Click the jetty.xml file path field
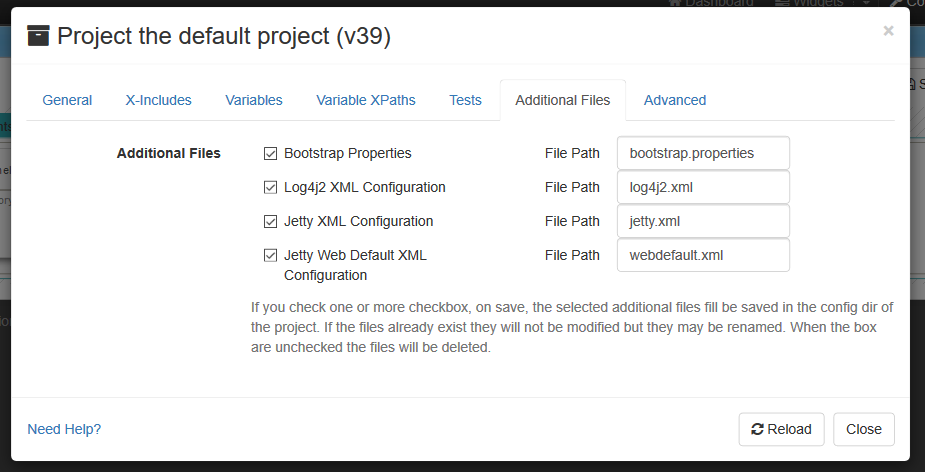This screenshot has width=925, height=472. click(x=703, y=221)
